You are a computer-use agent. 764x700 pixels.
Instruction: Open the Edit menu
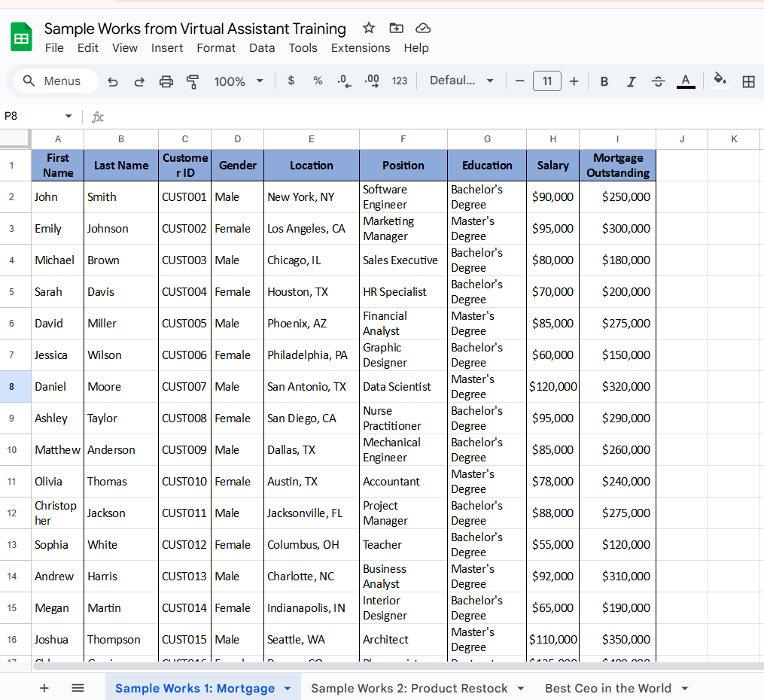88,48
